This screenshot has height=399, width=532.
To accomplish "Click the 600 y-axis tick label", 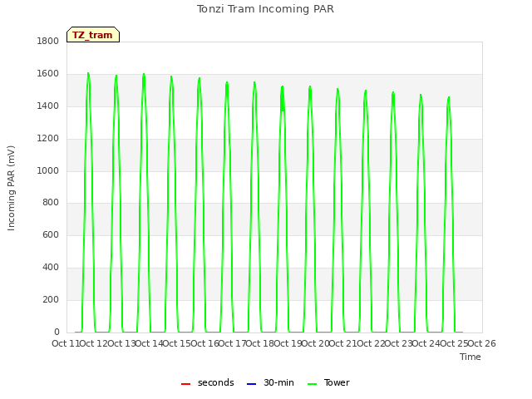I will (x=51, y=234).
